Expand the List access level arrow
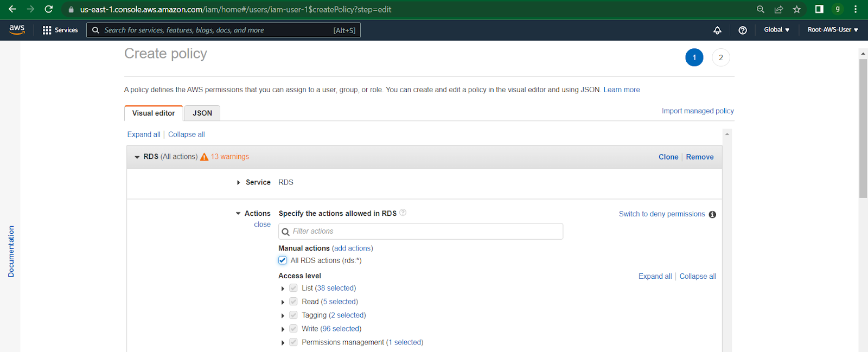The width and height of the screenshot is (868, 352). [283, 289]
